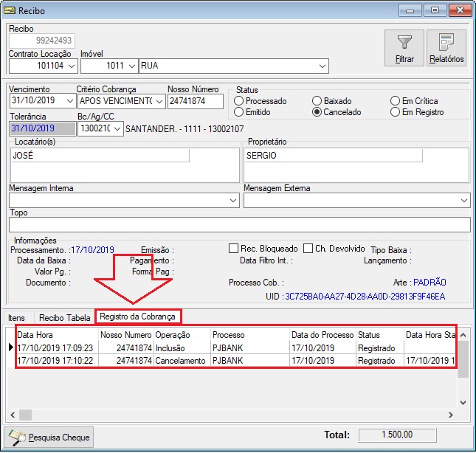Select the Baixado status radio button
The image size is (476, 453).
point(317,101)
